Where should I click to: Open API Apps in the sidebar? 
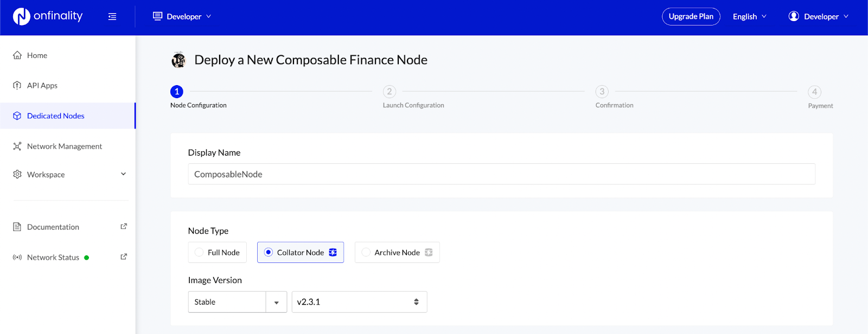tap(68, 85)
